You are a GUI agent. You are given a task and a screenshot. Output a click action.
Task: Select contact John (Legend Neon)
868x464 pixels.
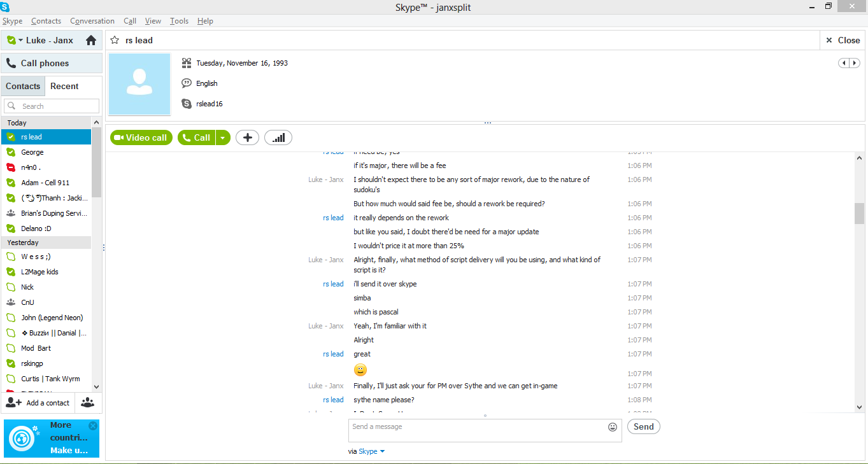pos(46,318)
